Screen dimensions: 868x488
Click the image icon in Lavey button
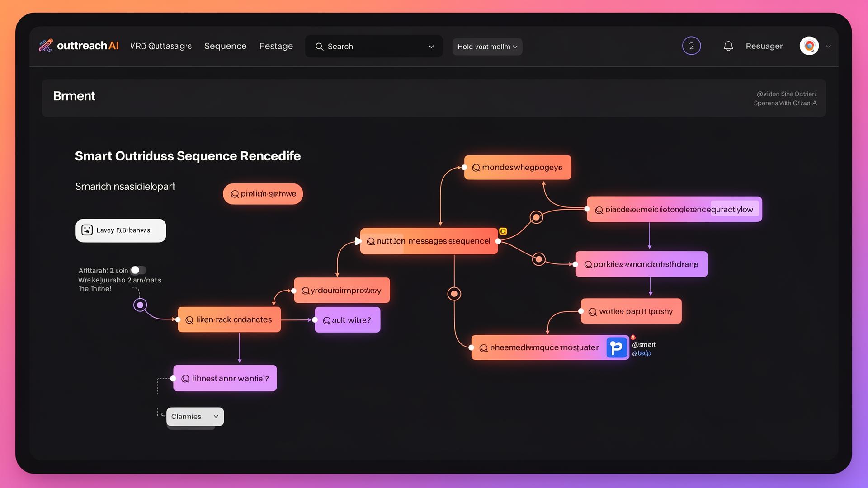[x=87, y=230]
